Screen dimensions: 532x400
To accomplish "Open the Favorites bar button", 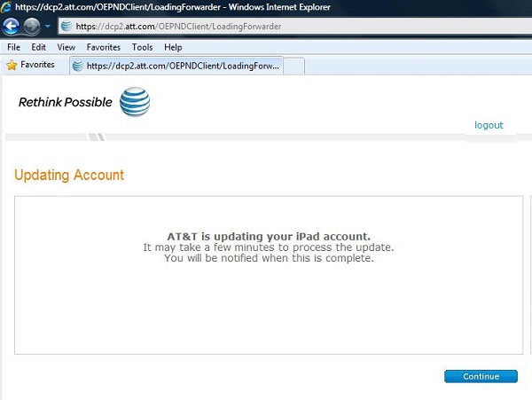I will click(x=31, y=65).
